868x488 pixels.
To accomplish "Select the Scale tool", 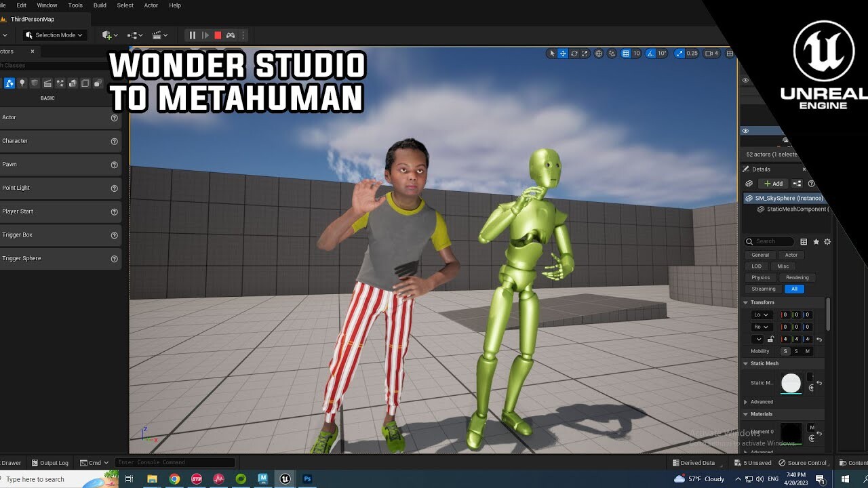I will tap(585, 53).
